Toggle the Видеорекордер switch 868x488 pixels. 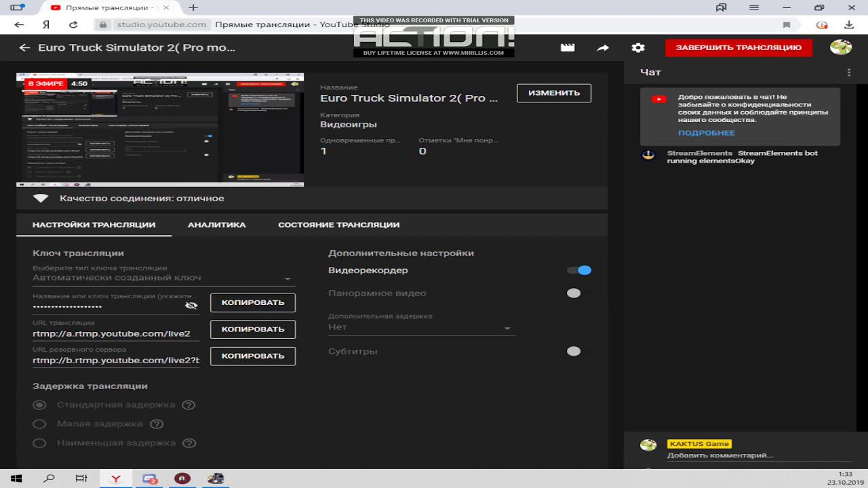(580, 270)
